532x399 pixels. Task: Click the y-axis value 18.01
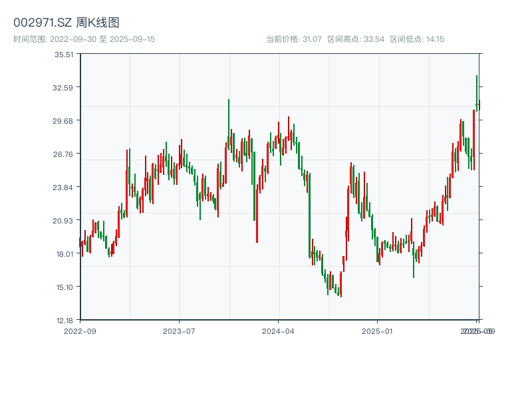65,254
